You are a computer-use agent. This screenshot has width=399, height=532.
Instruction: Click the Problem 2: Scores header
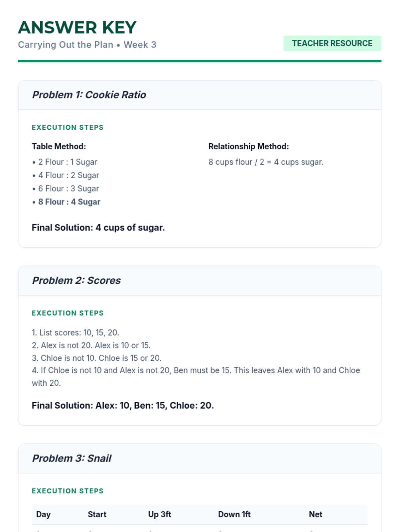click(76, 281)
